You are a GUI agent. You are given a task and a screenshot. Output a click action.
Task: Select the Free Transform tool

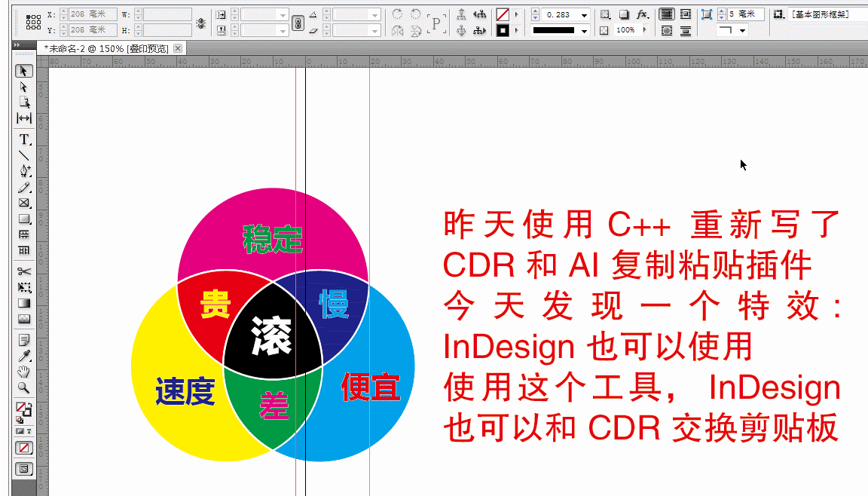tap(23, 287)
